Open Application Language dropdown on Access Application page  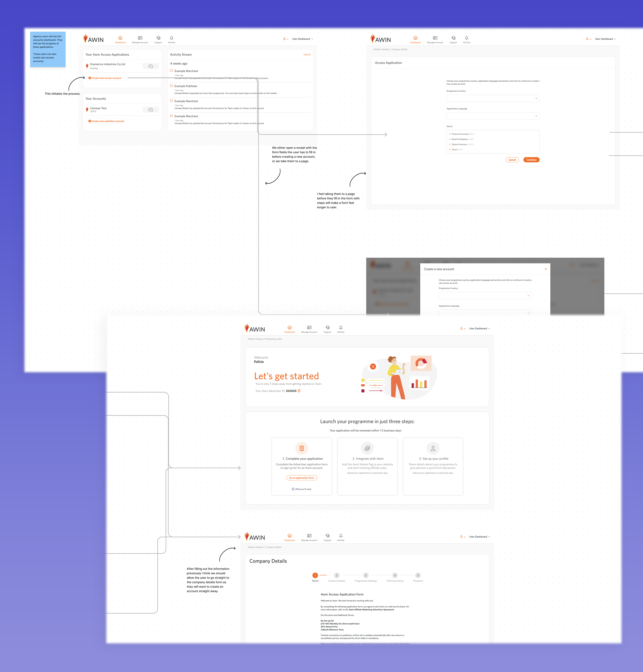pos(492,116)
